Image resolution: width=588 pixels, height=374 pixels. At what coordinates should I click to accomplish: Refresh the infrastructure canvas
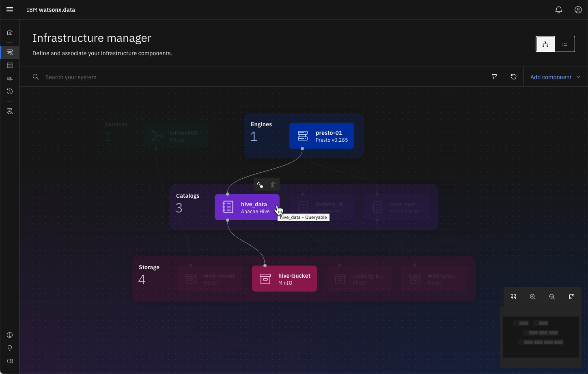[514, 77]
